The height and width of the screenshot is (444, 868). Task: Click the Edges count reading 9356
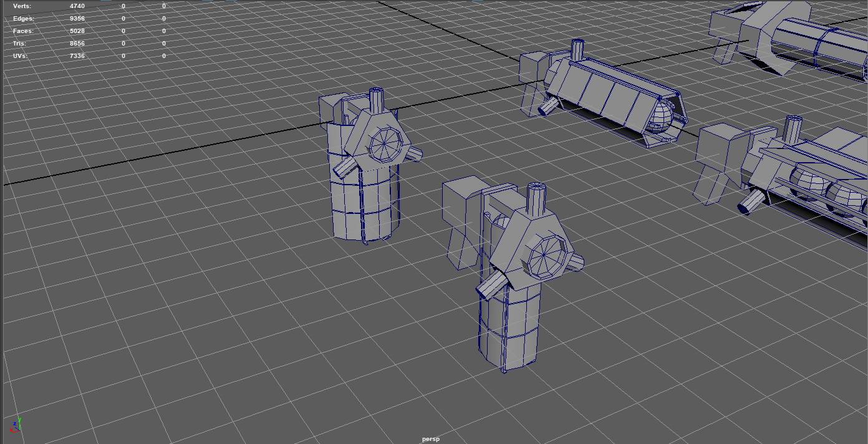pyautogui.click(x=77, y=18)
